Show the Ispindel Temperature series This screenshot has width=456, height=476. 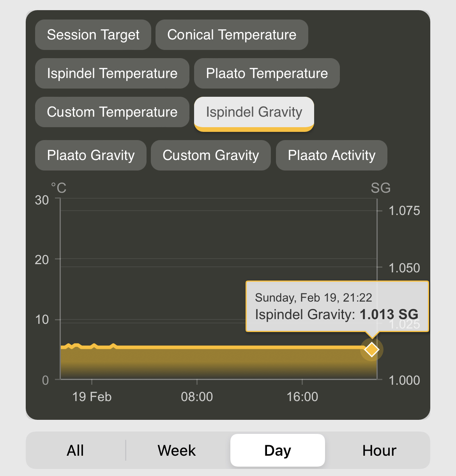pyautogui.click(x=112, y=73)
